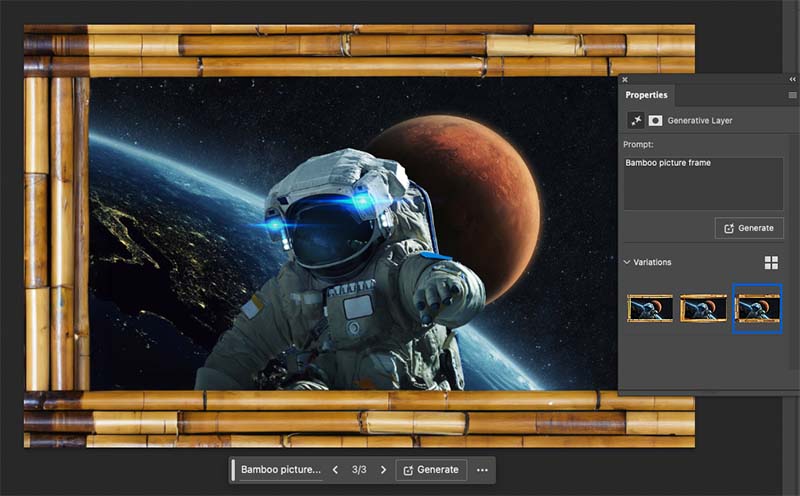Click the Prompt label
This screenshot has width=800, height=496.
638,144
